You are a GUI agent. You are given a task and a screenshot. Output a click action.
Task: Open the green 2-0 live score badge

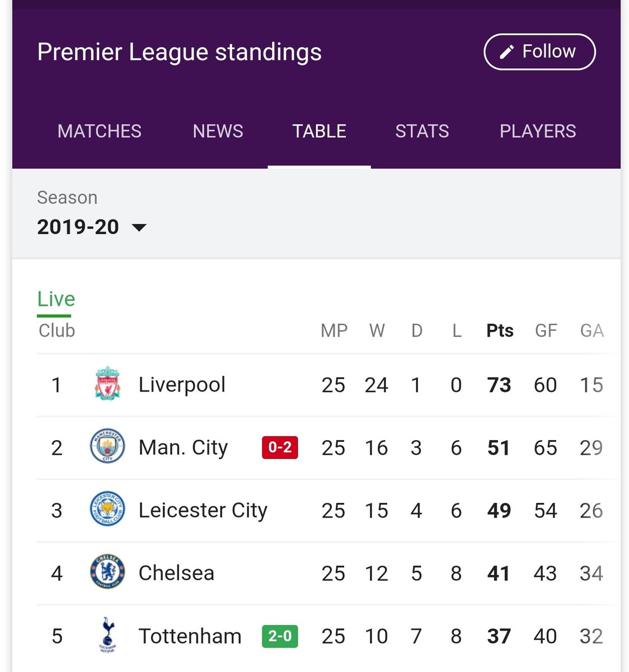(x=280, y=636)
